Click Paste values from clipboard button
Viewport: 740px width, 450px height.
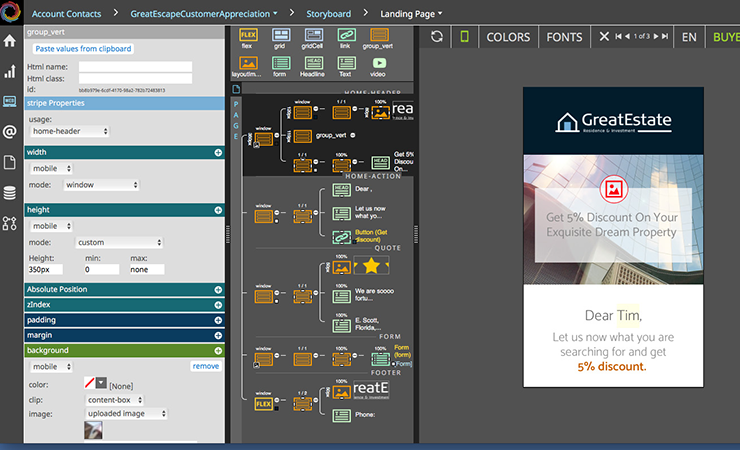tap(82, 48)
